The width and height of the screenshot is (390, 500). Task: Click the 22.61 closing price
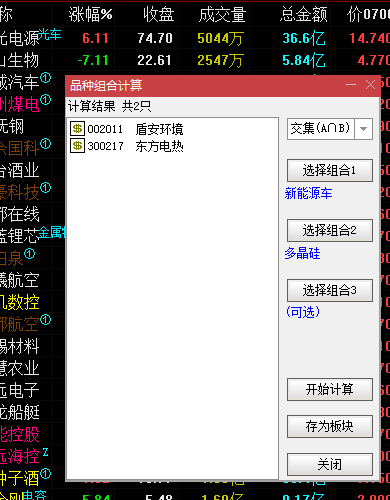click(154, 61)
